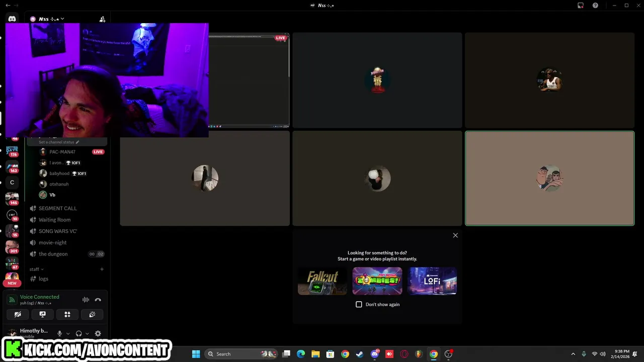Expand the Nss server name dropdown
Image resolution: width=644 pixels, height=362 pixels.
[62, 19]
